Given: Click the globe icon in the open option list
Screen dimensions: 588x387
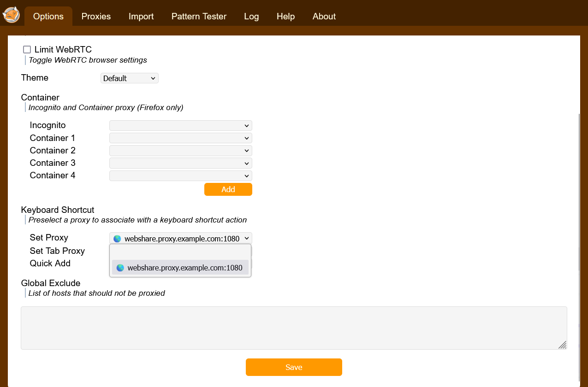Looking at the screenshot, I should click(x=120, y=268).
